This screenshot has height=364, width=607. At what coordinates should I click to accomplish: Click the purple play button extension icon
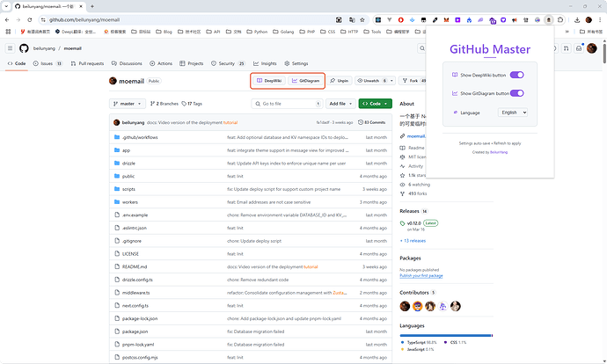pyautogui.click(x=457, y=19)
